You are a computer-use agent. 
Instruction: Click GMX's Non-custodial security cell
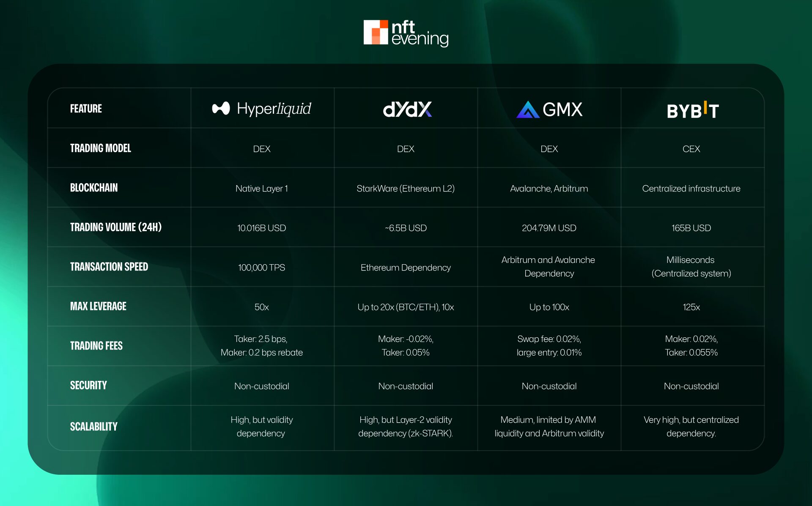(x=549, y=386)
